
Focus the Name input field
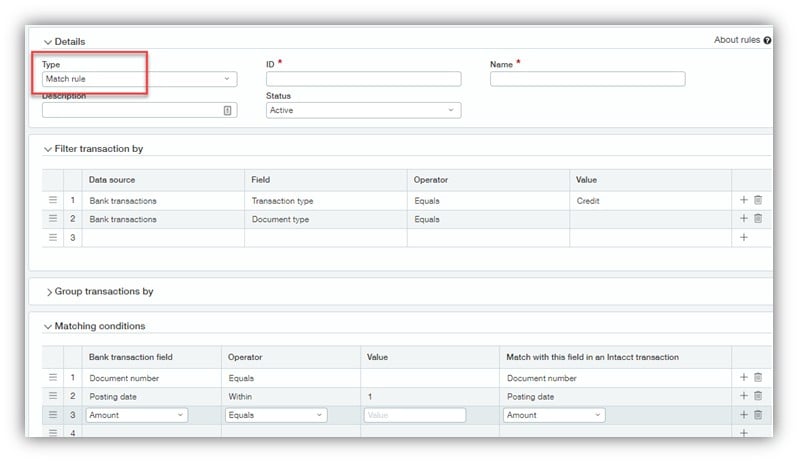click(587, 79)
